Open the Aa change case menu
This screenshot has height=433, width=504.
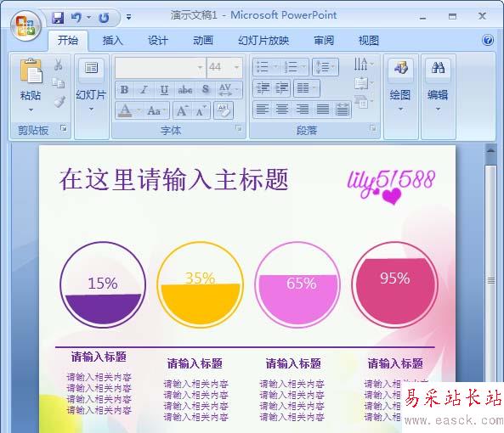coord(156,110)
